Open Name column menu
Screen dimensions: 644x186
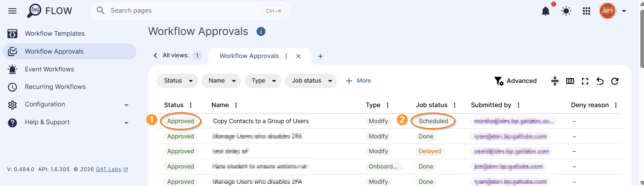236,105
